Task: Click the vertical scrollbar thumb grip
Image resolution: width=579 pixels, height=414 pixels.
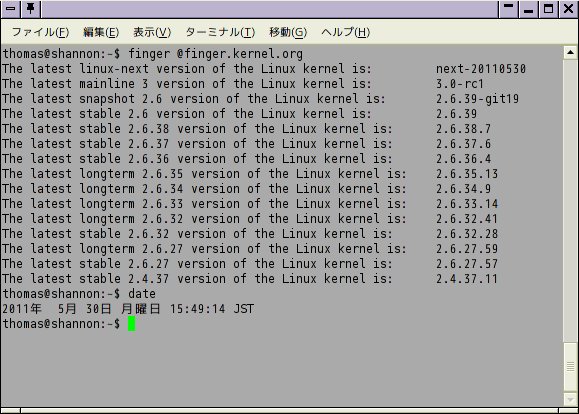Action: tap(570, 366)
